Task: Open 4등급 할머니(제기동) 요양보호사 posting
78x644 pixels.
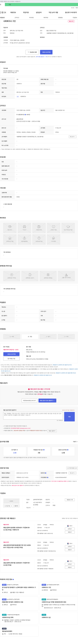Action: [17, 564]
